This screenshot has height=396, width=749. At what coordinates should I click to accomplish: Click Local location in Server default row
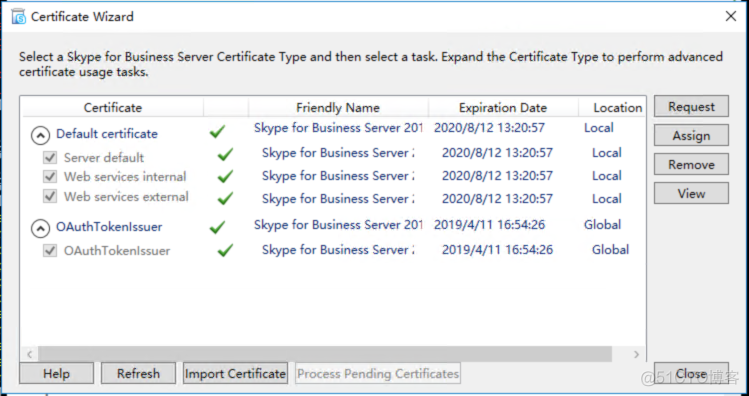click(x=607, y=153)
